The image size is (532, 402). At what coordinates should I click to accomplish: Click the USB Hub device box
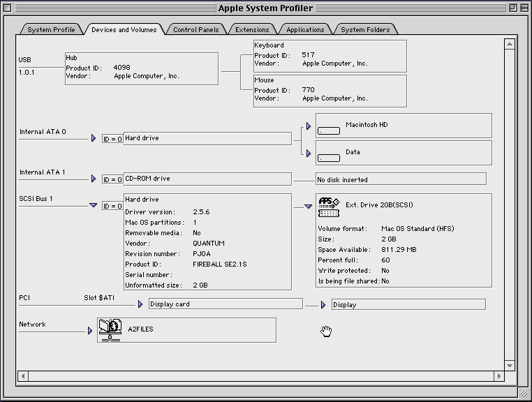142,68
